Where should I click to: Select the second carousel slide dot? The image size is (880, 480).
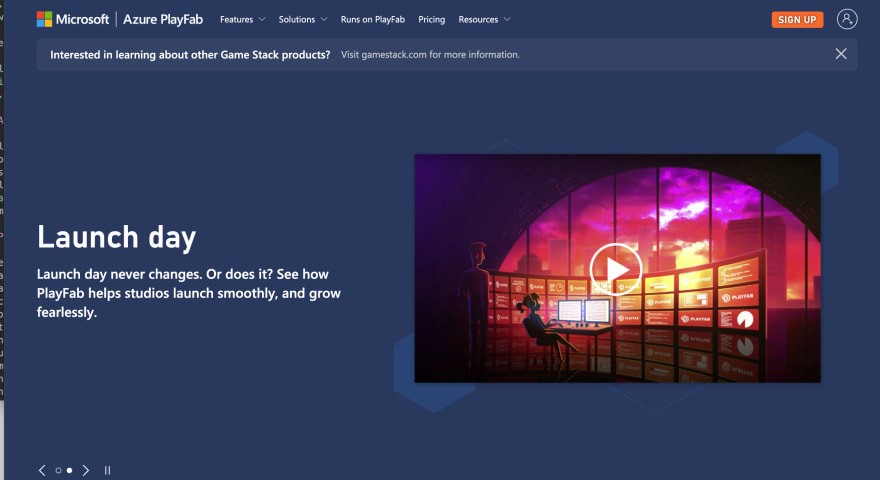(x=69, y=470)
